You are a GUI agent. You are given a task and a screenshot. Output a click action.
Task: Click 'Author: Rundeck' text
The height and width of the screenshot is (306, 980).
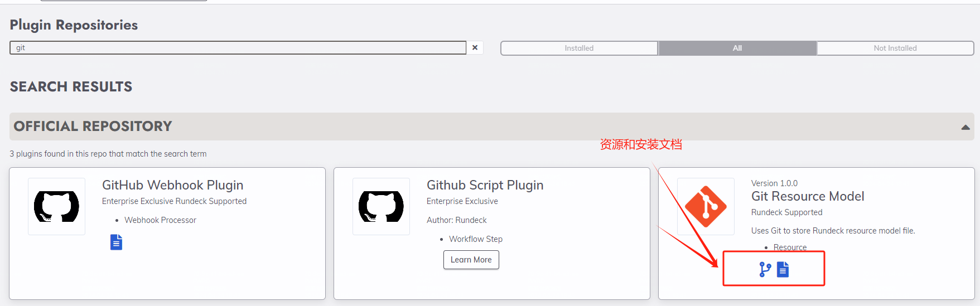(457, 220)
